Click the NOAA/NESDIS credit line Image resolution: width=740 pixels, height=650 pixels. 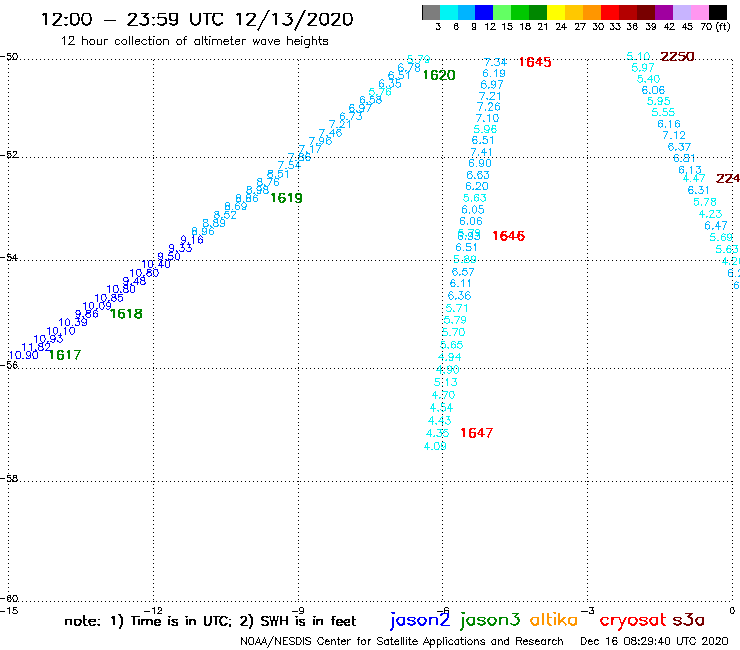click(402, 642)
